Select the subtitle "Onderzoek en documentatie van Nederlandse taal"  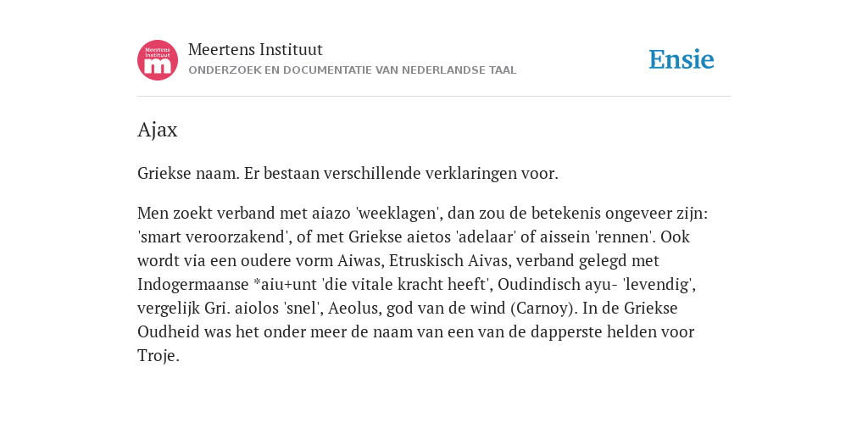click(352, 70)
